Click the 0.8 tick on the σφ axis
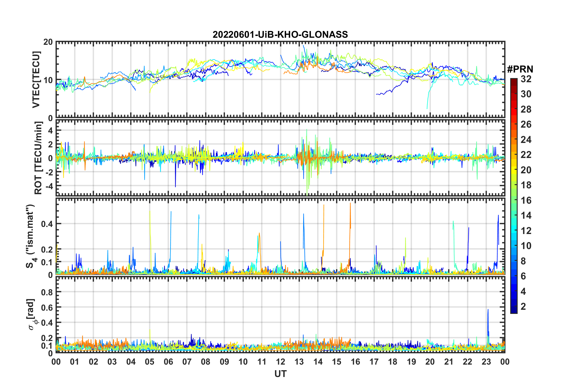The height and width of the screenshot is (392, 561). (47, 292)
